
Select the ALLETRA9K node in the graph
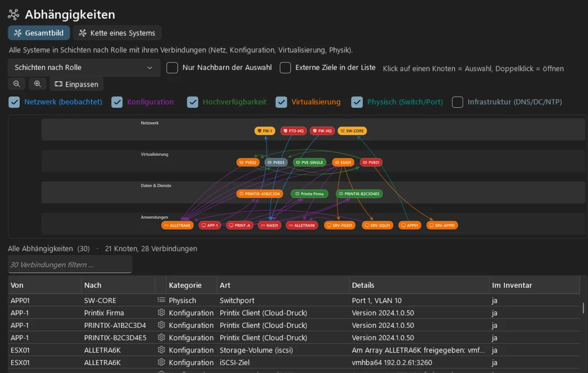302,225
